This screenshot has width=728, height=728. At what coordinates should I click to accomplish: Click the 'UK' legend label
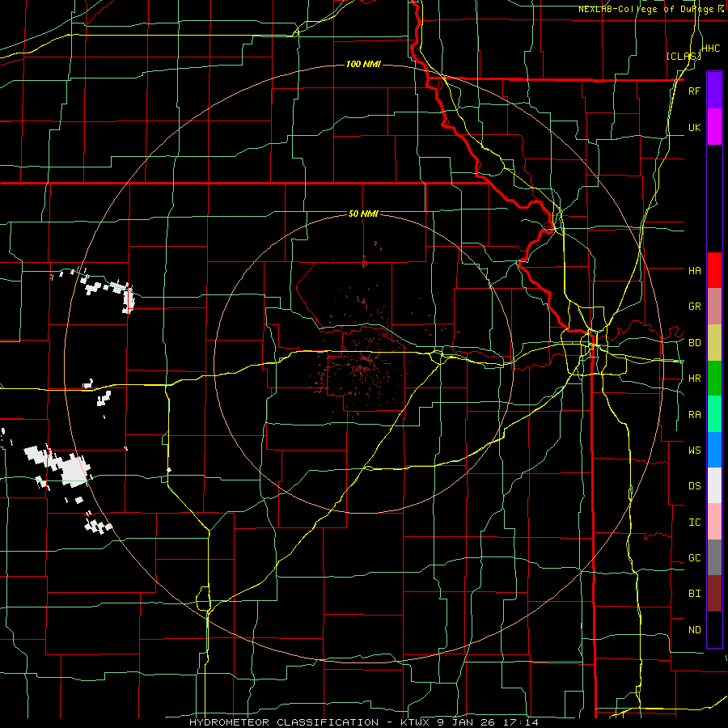pos(694,127)
